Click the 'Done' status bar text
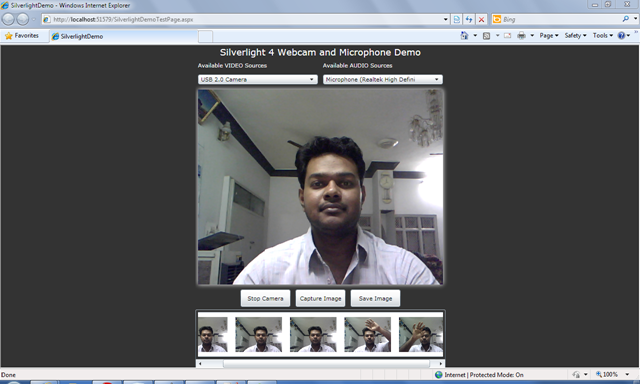This screenshot has height=384, width=640. point(8,375)
